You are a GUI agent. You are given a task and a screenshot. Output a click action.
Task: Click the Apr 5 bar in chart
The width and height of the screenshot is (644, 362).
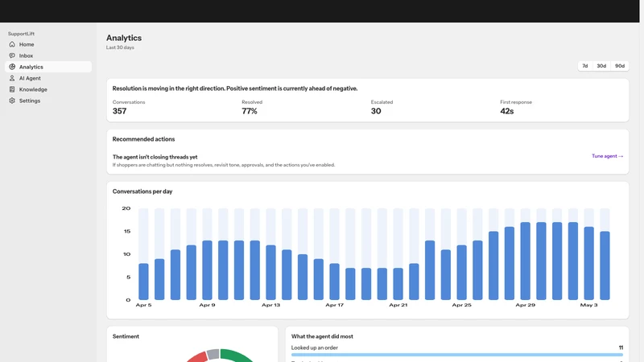coord(143,282)
